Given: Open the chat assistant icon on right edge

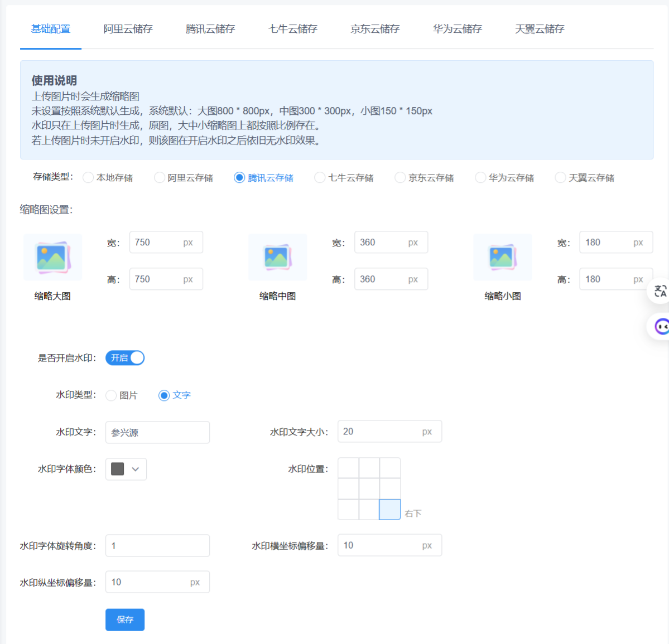Looking at the screenshot, I should click(x=662, y=326).
